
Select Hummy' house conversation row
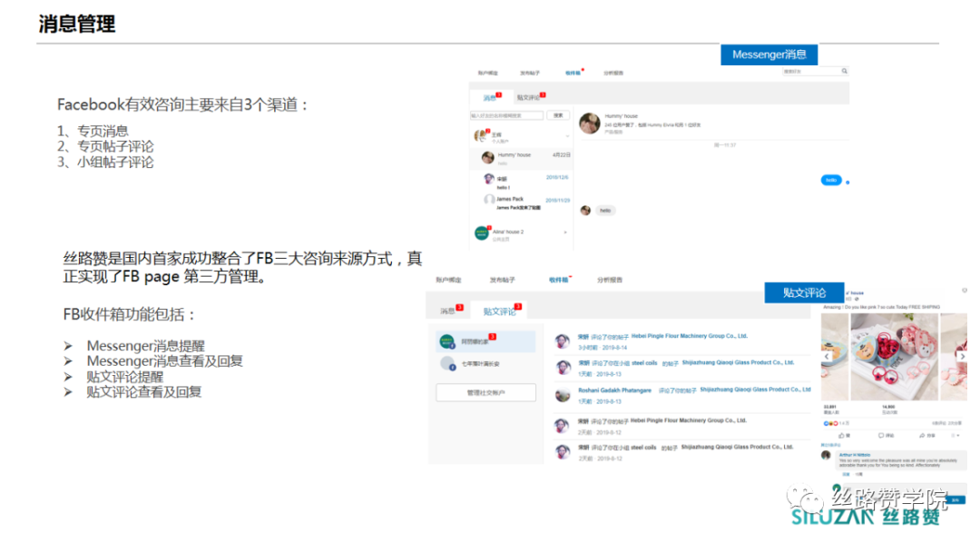[521, 158]
